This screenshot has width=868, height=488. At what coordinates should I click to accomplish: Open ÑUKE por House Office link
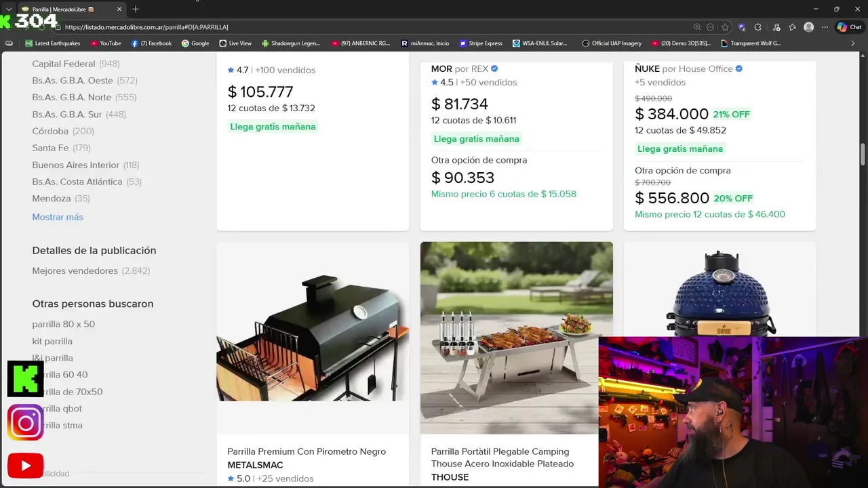coord(684,68)
